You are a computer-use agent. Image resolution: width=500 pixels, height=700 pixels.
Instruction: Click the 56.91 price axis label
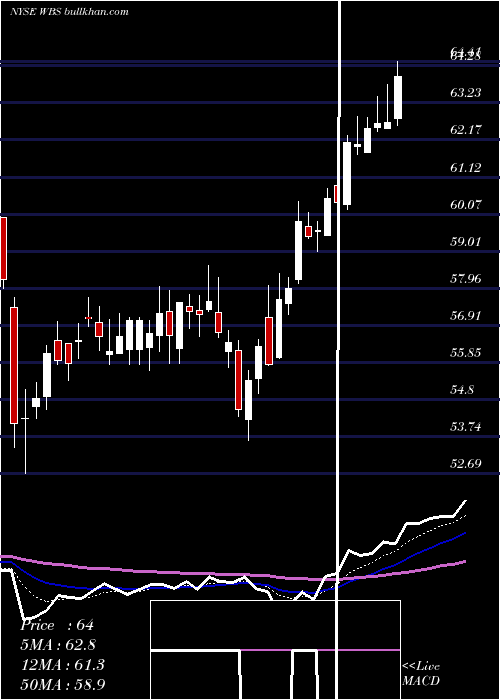coord(466,316)
